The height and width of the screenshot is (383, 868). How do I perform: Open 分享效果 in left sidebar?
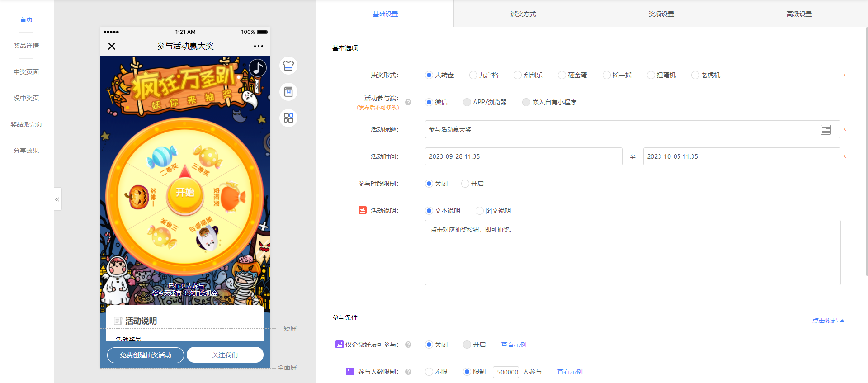click(x=26, y=151)
